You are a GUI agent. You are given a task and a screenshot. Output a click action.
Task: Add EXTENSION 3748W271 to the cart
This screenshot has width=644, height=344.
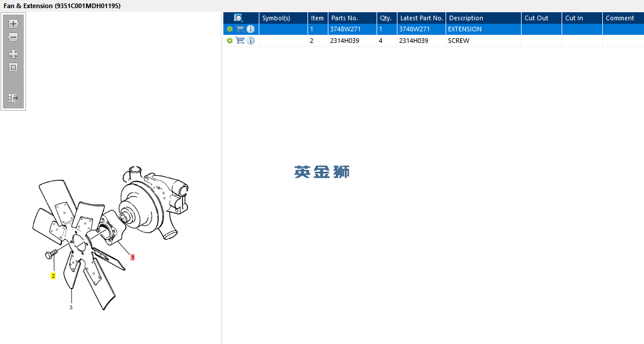[240, 29]
